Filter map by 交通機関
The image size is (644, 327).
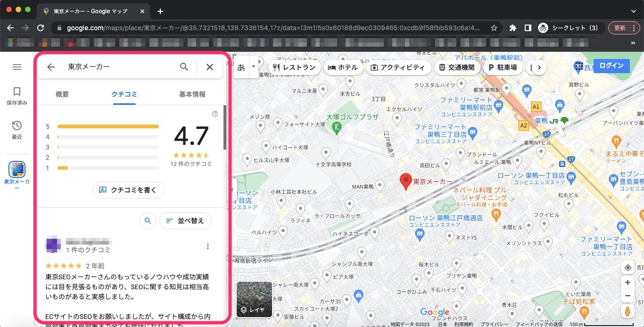pyautogui.click(x=456, y=67)
